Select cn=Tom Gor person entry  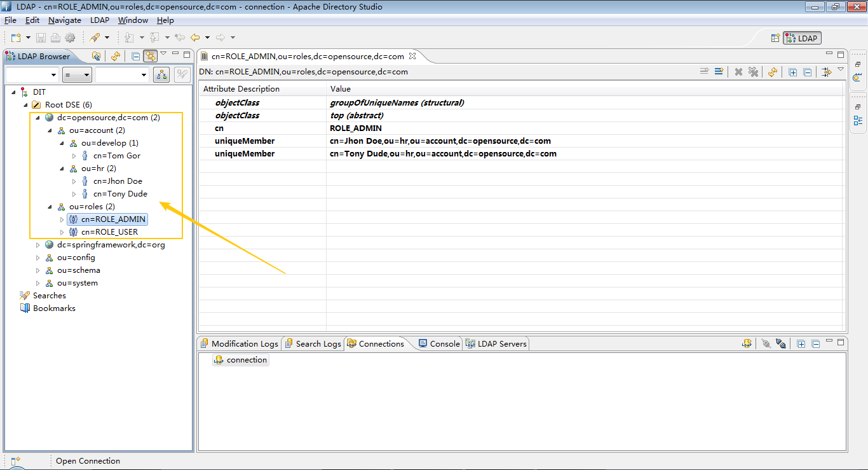coord(116,156)
